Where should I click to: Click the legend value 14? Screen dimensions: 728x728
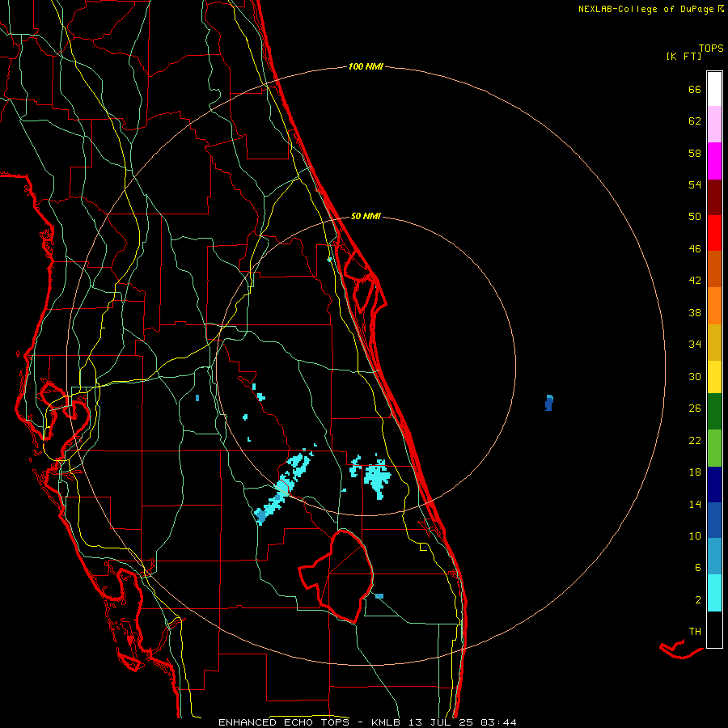tap(695, 504)
